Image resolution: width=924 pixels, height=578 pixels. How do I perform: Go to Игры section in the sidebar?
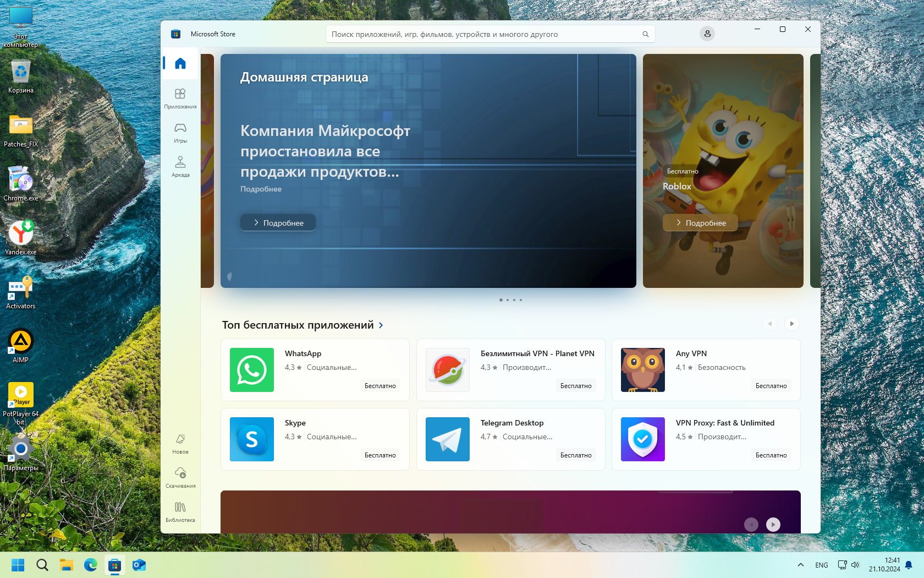coord(180,133)
